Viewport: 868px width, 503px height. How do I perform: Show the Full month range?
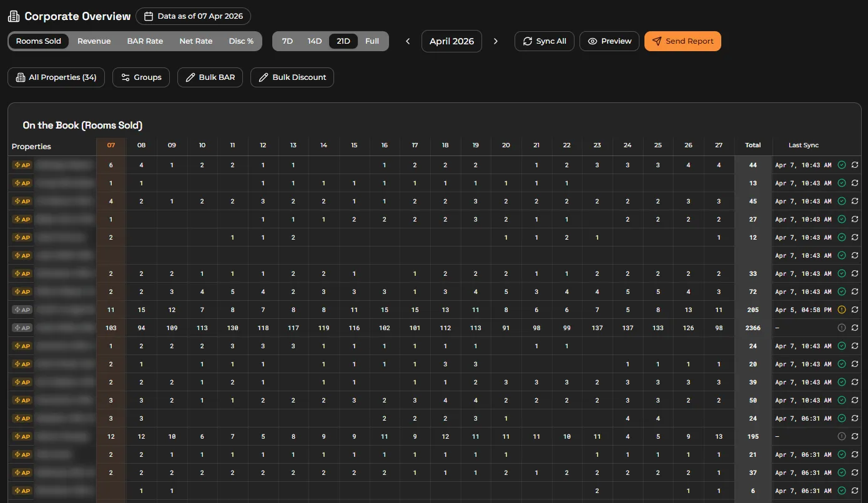(372, 41)
